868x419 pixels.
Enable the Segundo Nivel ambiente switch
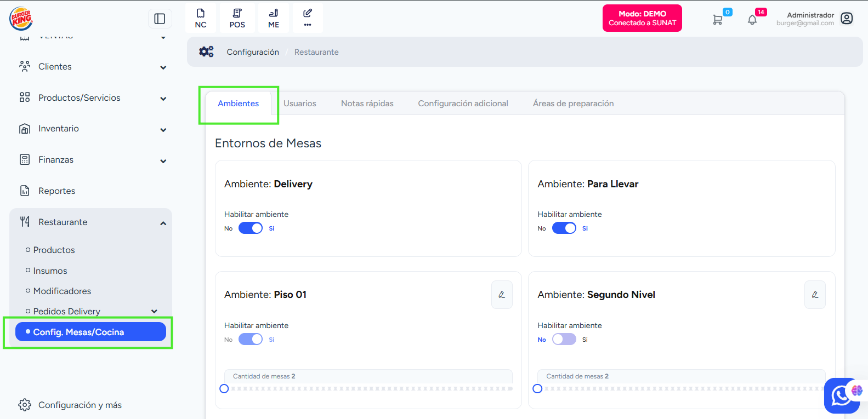(x=564, y=340)
